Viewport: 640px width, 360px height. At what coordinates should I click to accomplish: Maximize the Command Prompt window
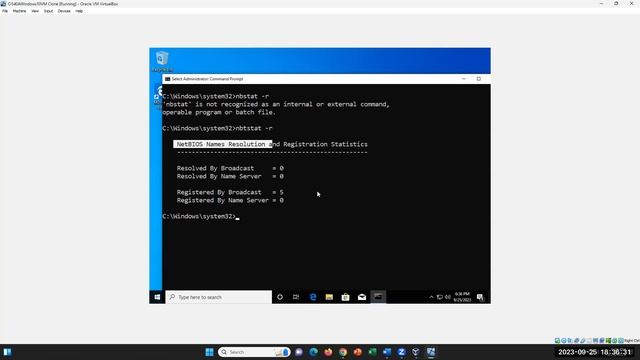click(x=478, y=79)
